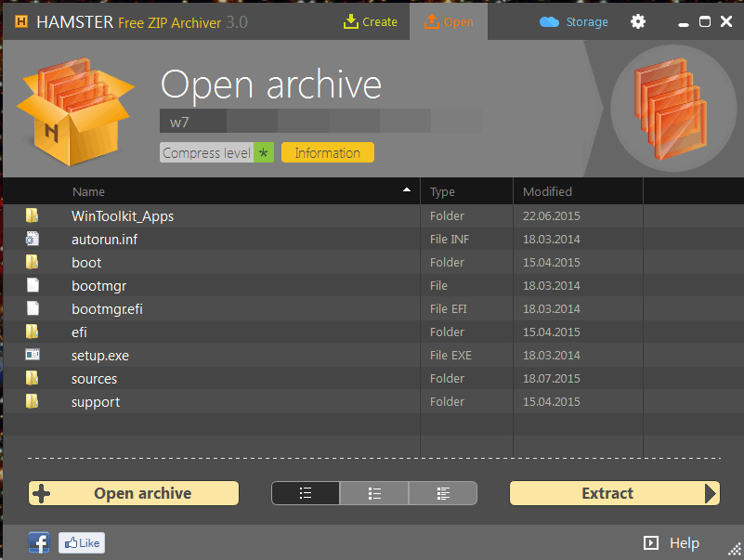The image size is (744, 560).
Task: Sort by the Type column header
Action: [442, 191]
